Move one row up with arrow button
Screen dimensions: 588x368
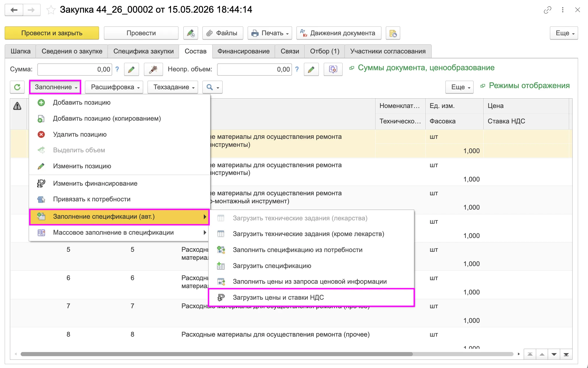coord(542,354)
